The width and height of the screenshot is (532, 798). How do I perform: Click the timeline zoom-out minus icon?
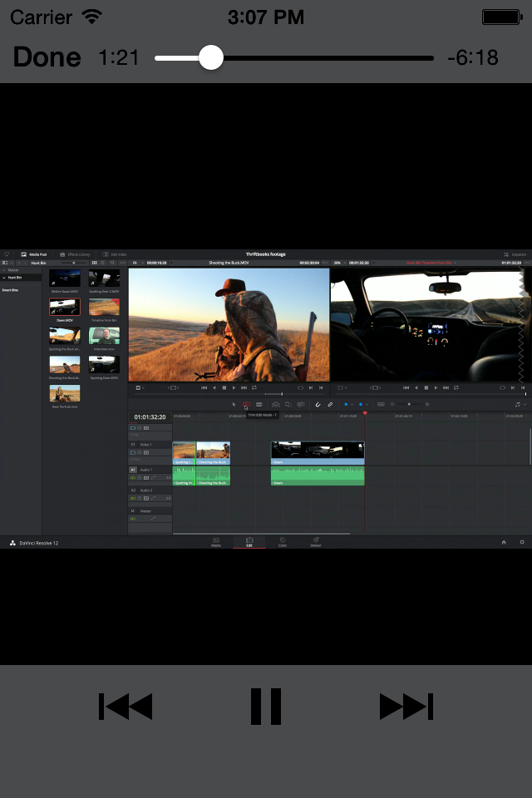[392, 404]
